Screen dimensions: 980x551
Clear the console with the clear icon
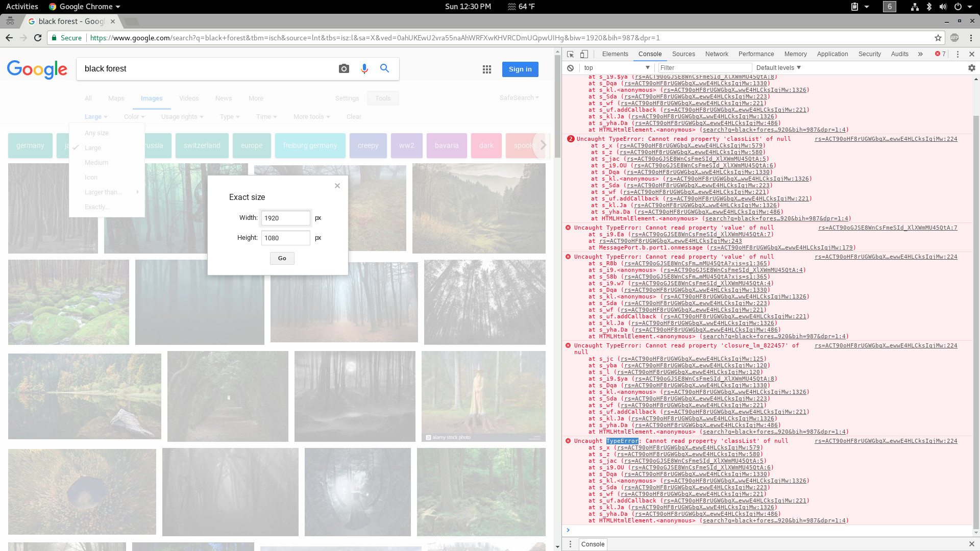[571, 68]
